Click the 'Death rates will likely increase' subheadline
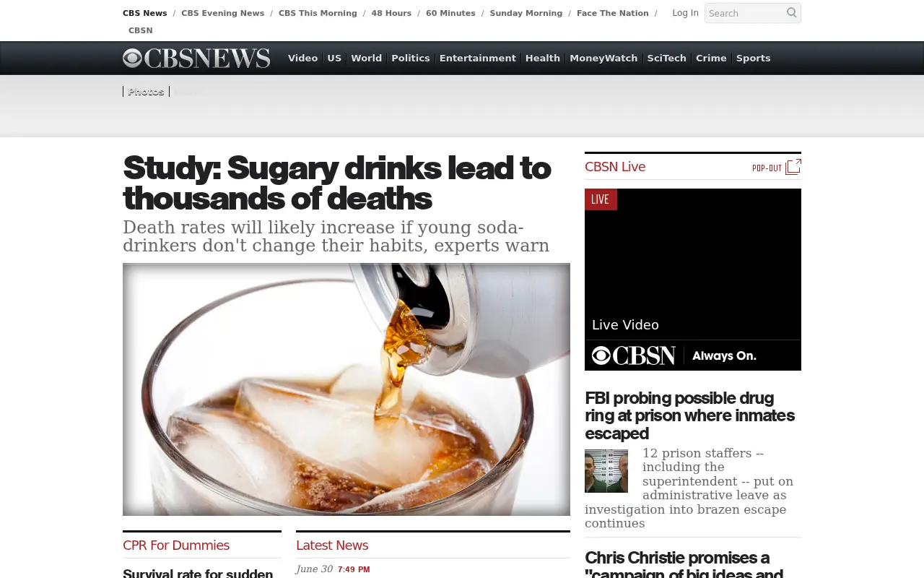The image size is (924, 578). pos(336,236)
